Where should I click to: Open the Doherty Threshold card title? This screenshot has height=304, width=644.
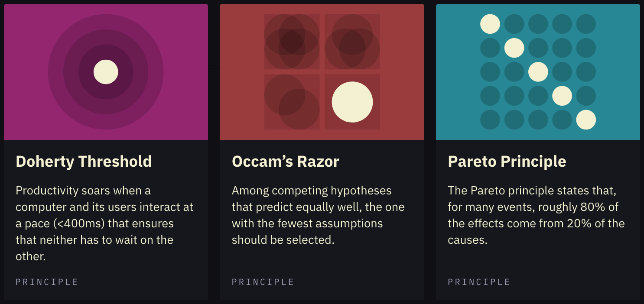coord(84,161)
